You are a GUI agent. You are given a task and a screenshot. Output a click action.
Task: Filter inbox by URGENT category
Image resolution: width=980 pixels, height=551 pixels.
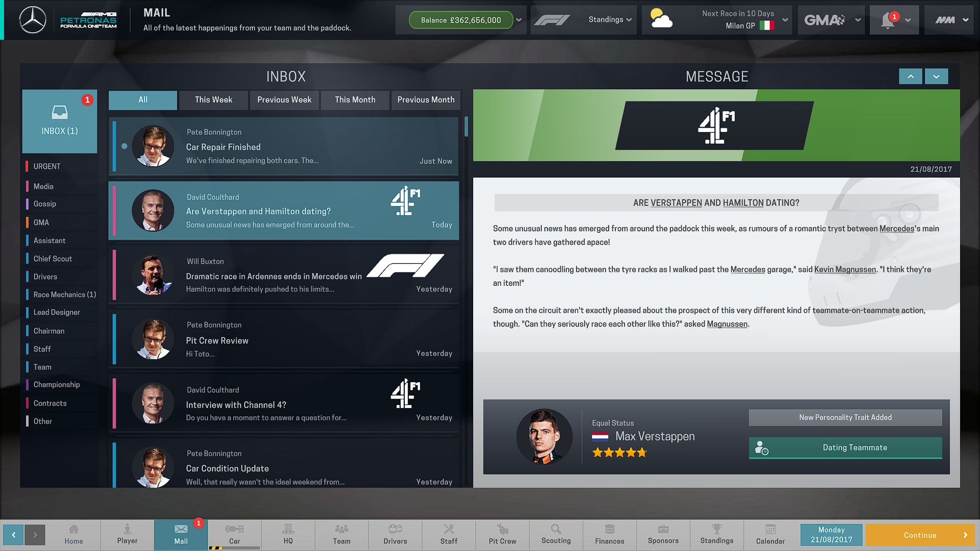[x=47, y=166]
